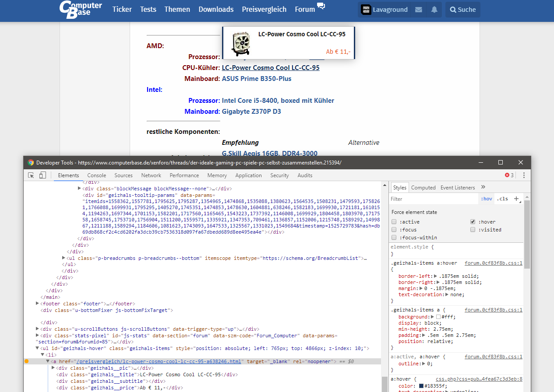Switch to the Sources tab
The height and width of the screenshot is (392, 554).
pos(124,175)
